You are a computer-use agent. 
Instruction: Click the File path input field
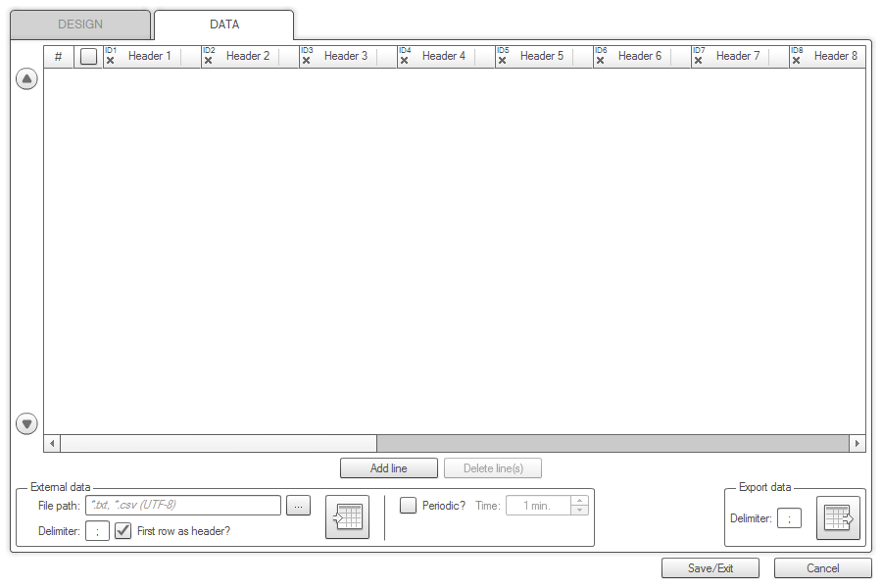click(x=183, y=506)
